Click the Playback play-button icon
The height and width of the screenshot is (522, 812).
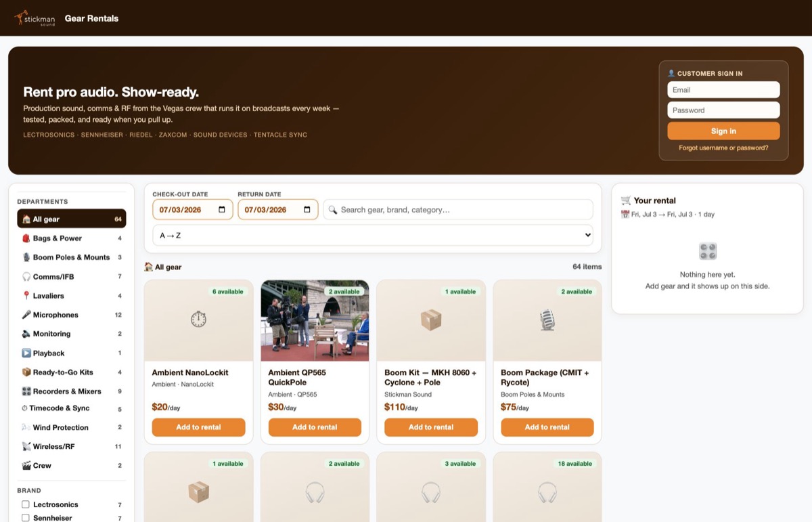26,353
